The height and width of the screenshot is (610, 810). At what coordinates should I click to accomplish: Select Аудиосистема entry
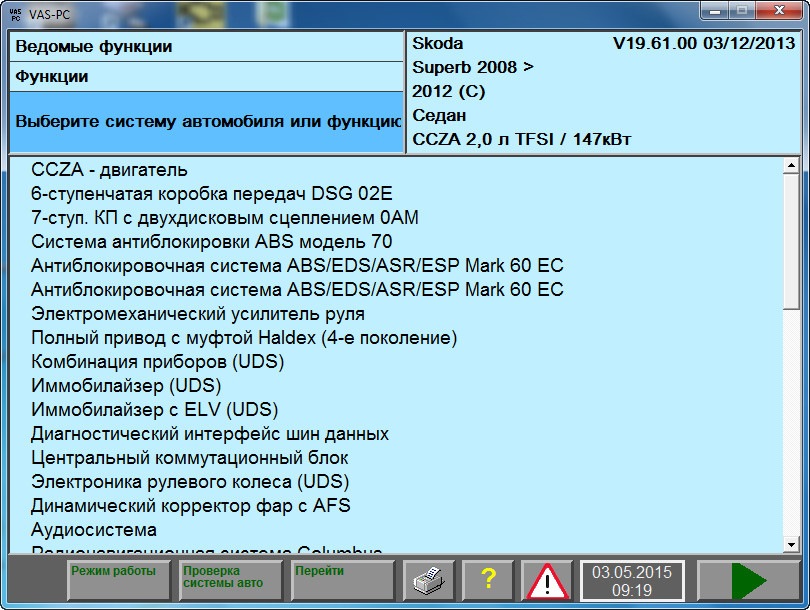pos(94,529)
